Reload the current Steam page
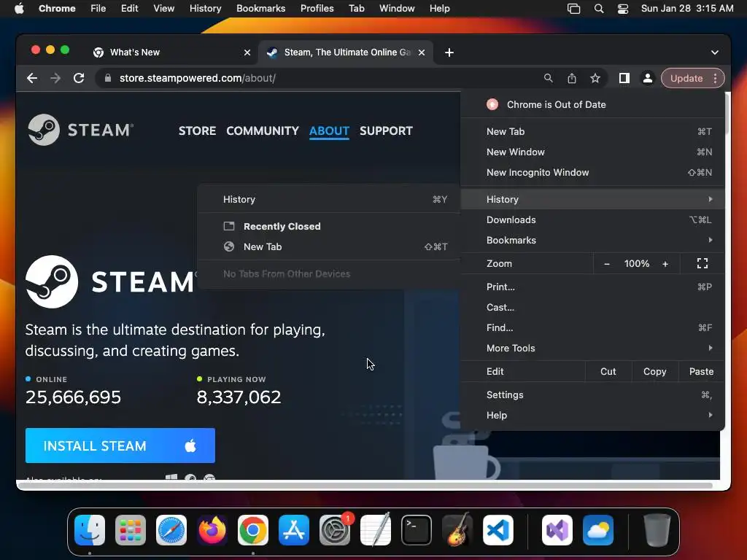Image resolution: width=747 pixels, height=560 pixels. (x=79, y=78)
